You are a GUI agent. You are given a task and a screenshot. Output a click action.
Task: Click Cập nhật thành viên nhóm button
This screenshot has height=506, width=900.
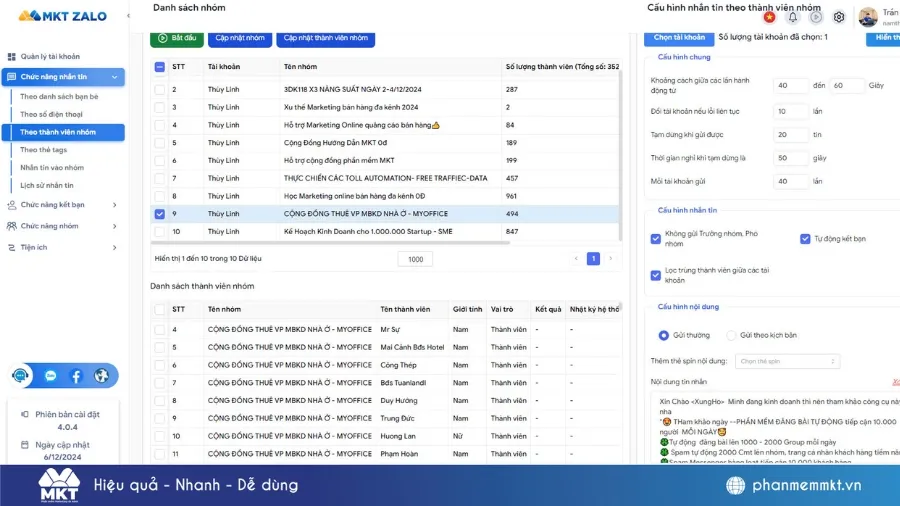325,38
